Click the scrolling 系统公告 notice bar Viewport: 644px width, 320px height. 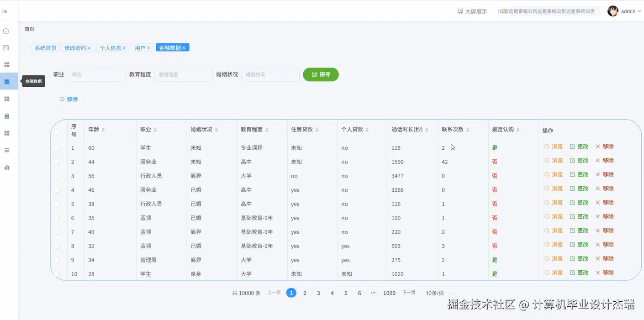coord(549,11)
